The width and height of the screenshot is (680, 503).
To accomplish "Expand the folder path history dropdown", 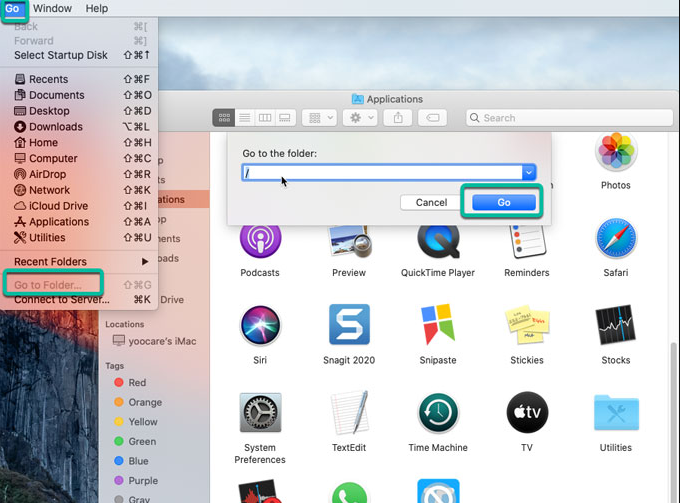I will click(x=529, y=173).
